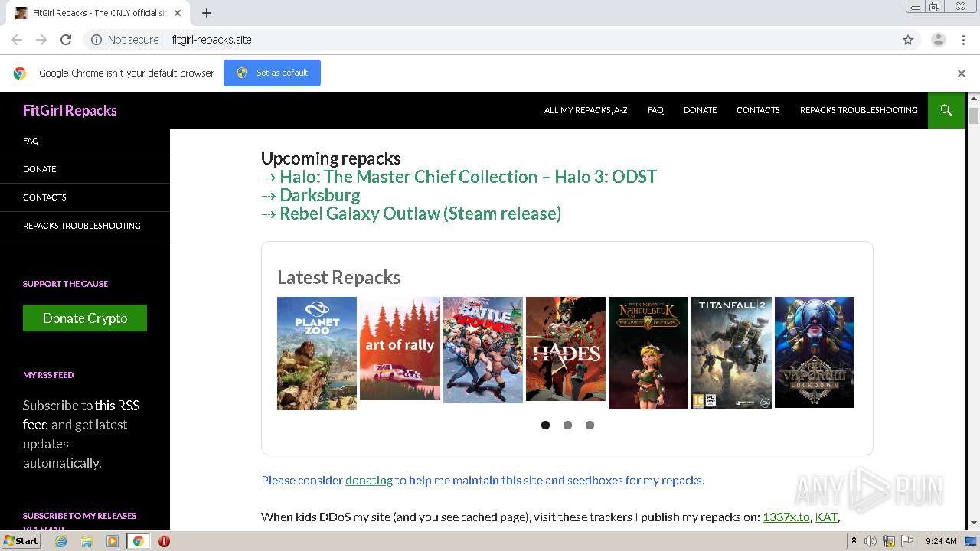Click the Chrome icon in taskbar
The width and height of the screenshot is (980, 551).
(138, 541)
